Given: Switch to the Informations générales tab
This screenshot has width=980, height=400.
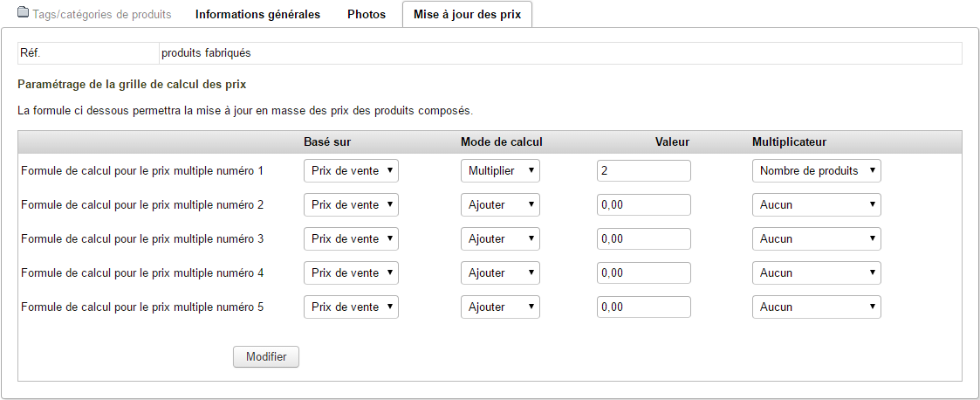Looking at the screenshot, I should [x=257, y=15].
